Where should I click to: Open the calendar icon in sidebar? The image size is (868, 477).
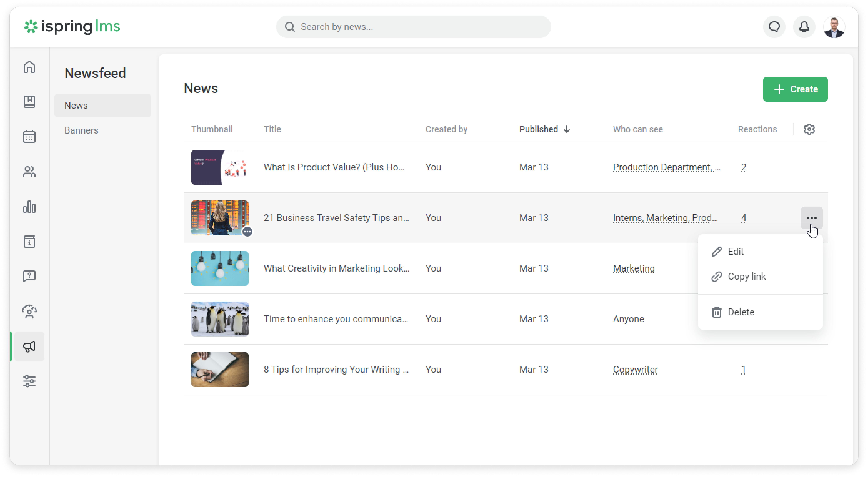pyautogui.click(x=29, y=137)
